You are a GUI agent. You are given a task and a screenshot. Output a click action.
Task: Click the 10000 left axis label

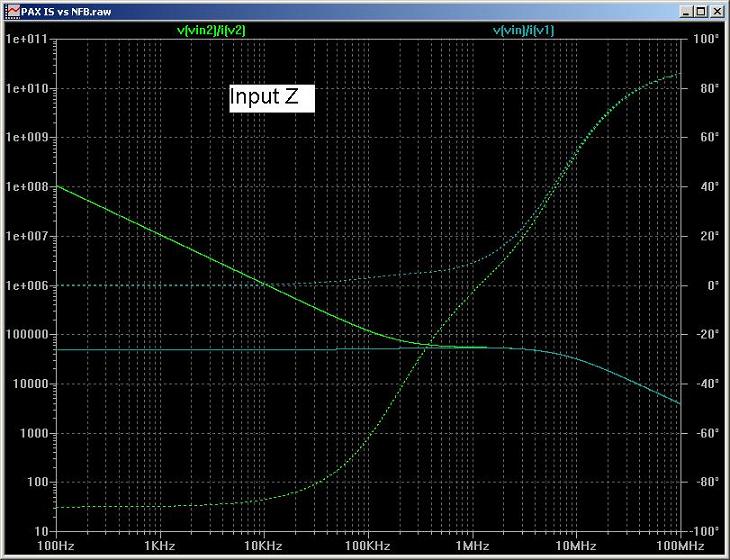[30, 384]
